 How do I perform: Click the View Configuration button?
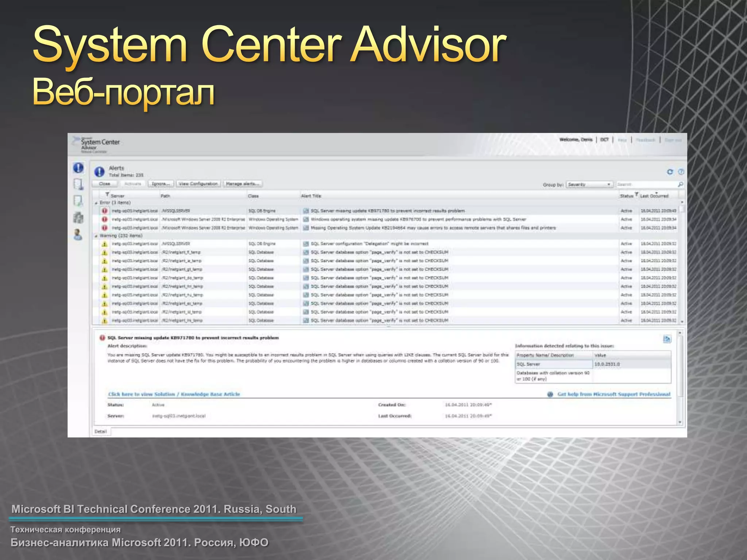[x=198, y=184]
